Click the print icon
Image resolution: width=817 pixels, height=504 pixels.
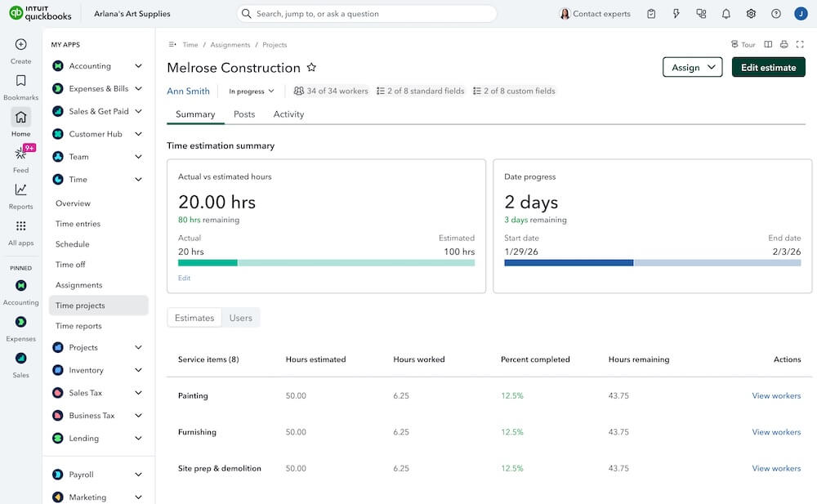click(784, 45)
